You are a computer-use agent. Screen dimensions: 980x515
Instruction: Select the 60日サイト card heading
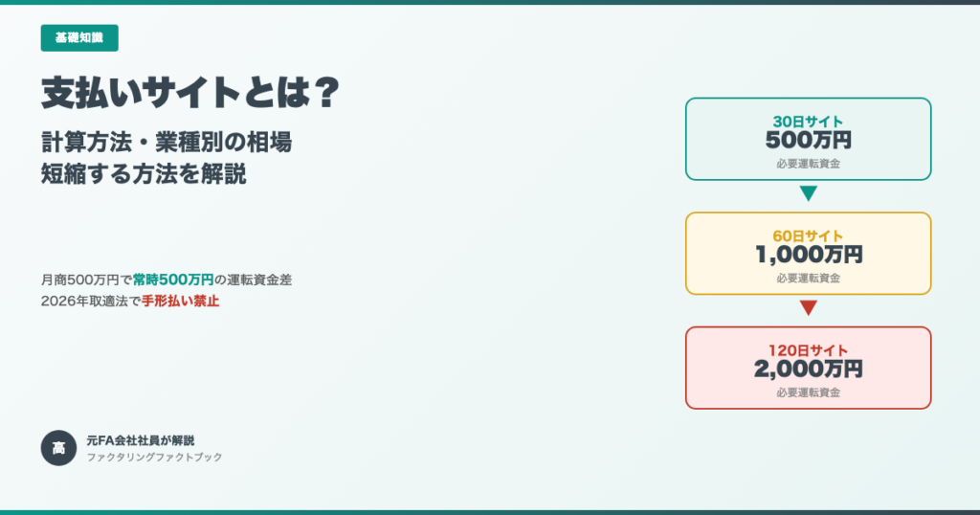pos(808,236)
